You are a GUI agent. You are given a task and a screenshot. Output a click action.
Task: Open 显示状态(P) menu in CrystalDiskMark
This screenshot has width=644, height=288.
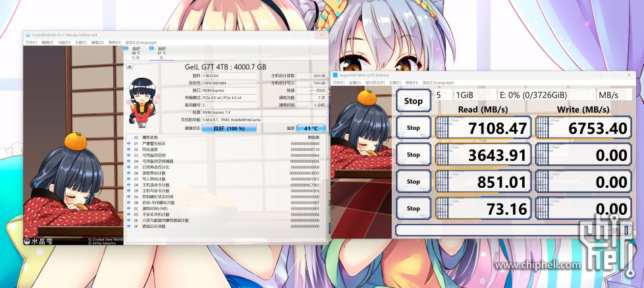[x=375, y=82]
